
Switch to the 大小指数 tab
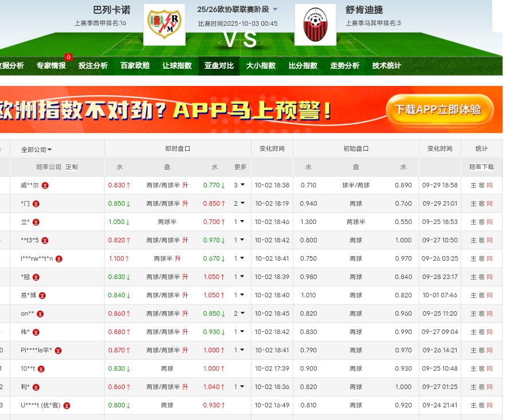point(261,66)
